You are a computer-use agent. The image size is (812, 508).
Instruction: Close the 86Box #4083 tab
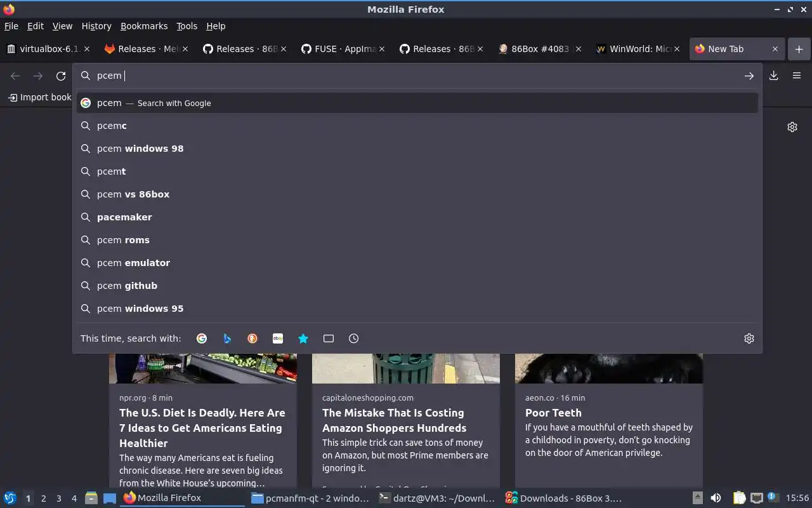click(x=579, y=49)
